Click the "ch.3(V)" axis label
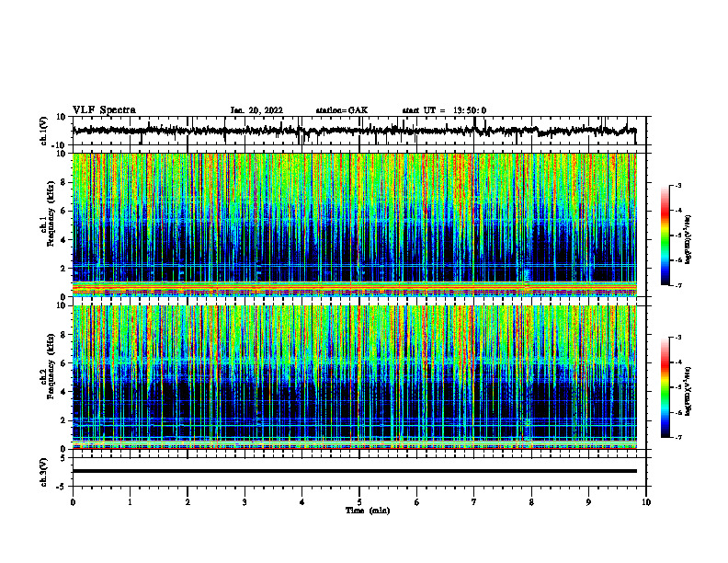 pyautogui.click(x=44, y=473)
